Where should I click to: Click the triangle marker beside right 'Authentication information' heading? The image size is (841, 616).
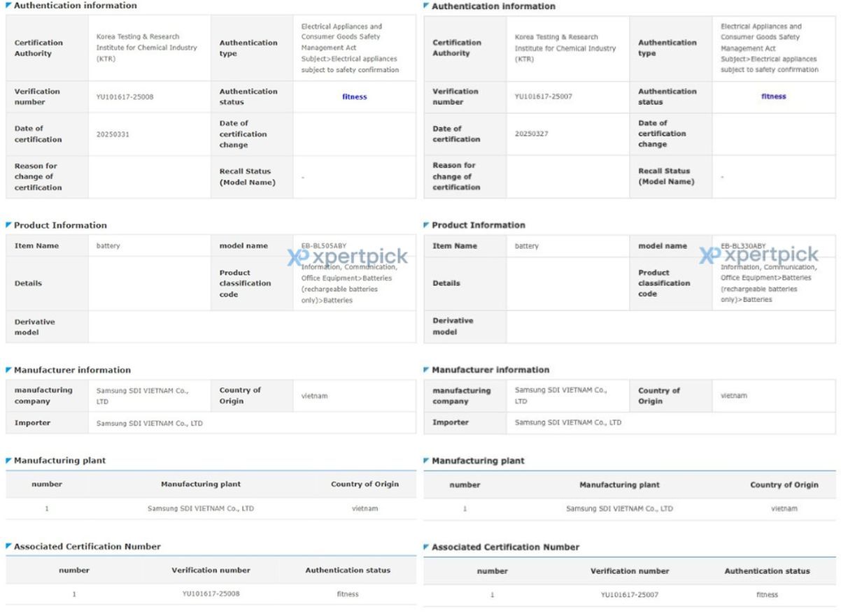(x=427, y=6)
